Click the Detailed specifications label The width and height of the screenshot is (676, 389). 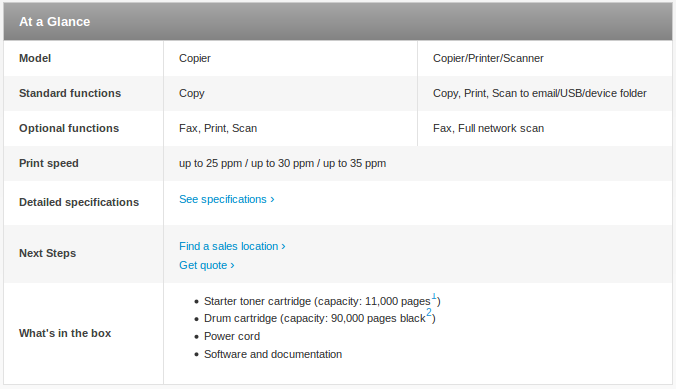[79, 202]
